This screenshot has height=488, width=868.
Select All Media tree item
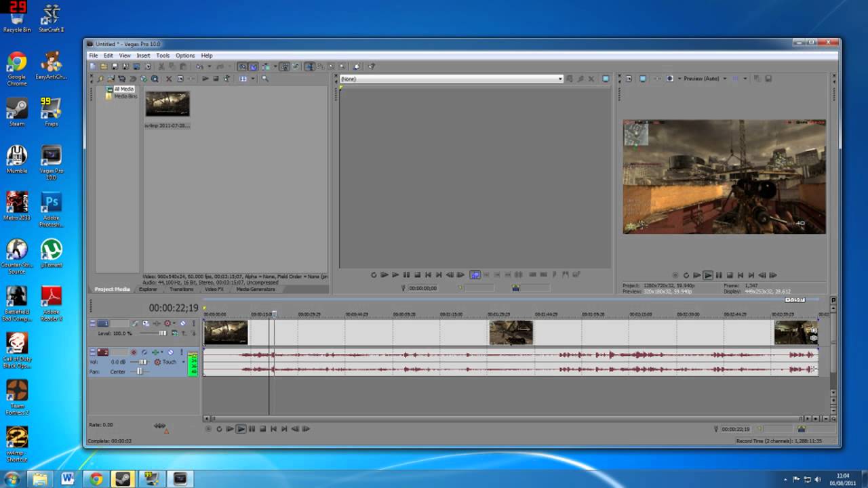[x=123, y=89]
